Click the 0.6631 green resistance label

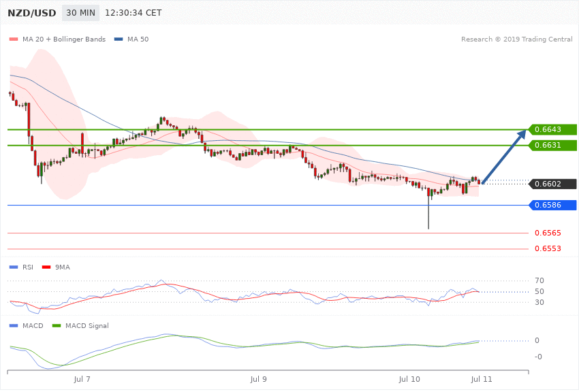pos(552,145)
